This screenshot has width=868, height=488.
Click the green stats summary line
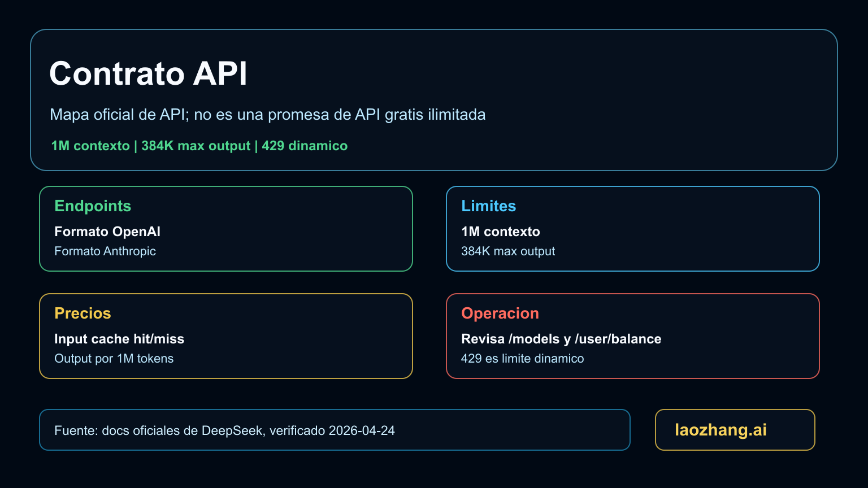(x=199, y=145)
